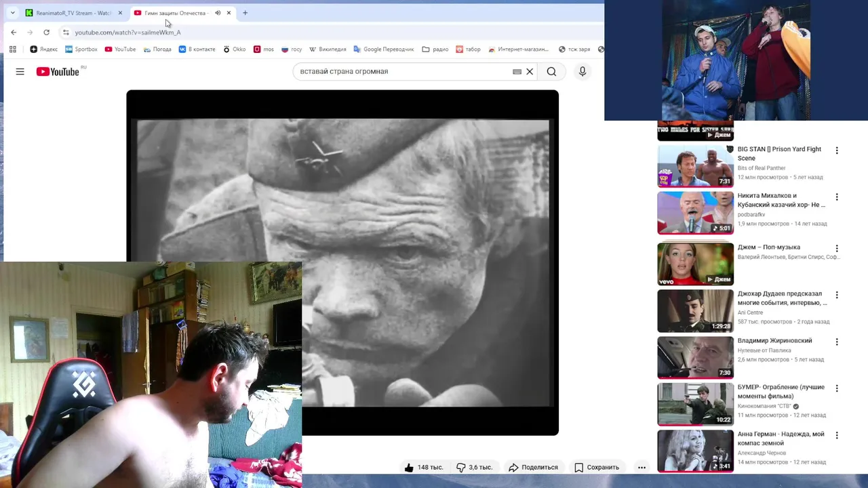
Task: Click channel name Александр Чернов
Action: click(x=762, y=453)
